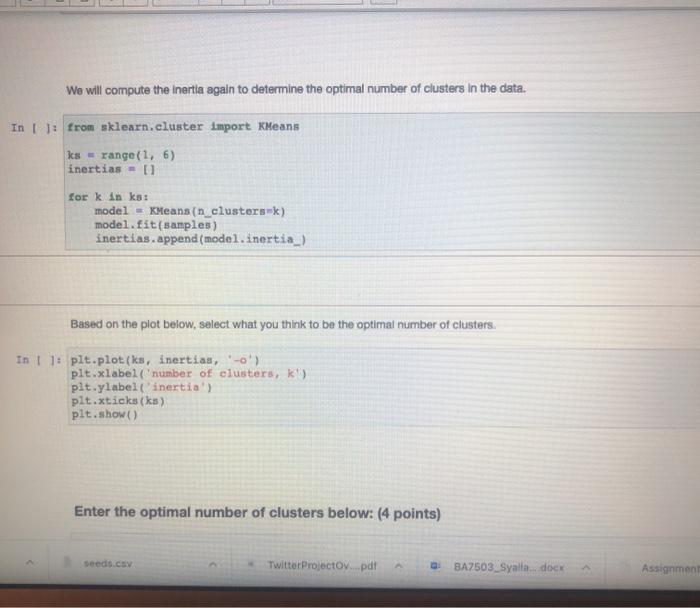Open the chevron menu next to TwitterProjectOv...pdf

click(399, 566)
